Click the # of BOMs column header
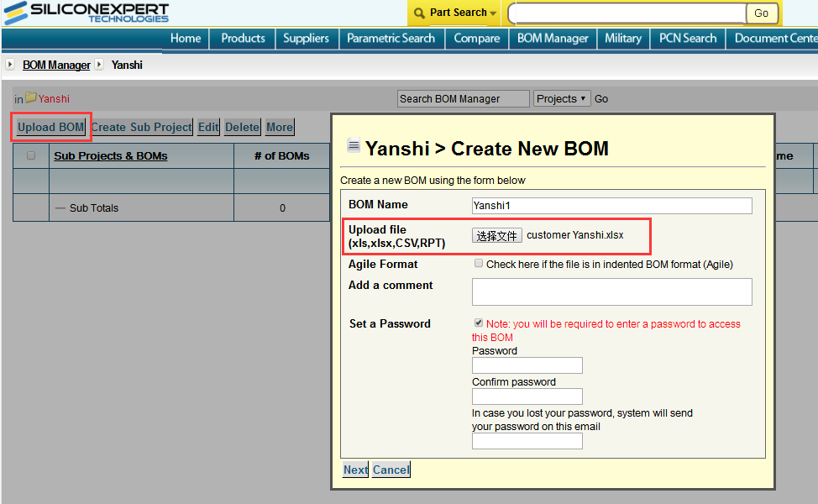This screenshot has height=504, width=818. 281,155
